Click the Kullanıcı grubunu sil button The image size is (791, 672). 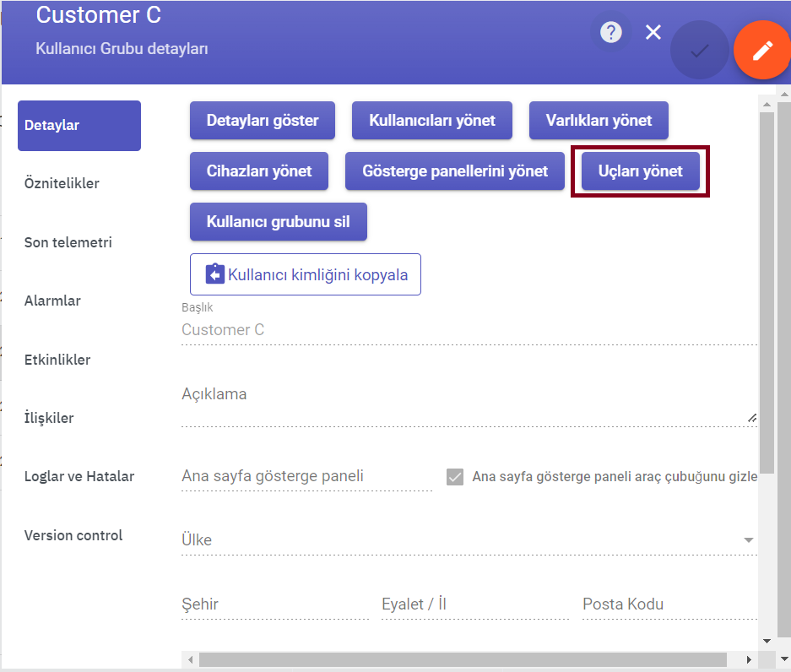click(278, 221)
